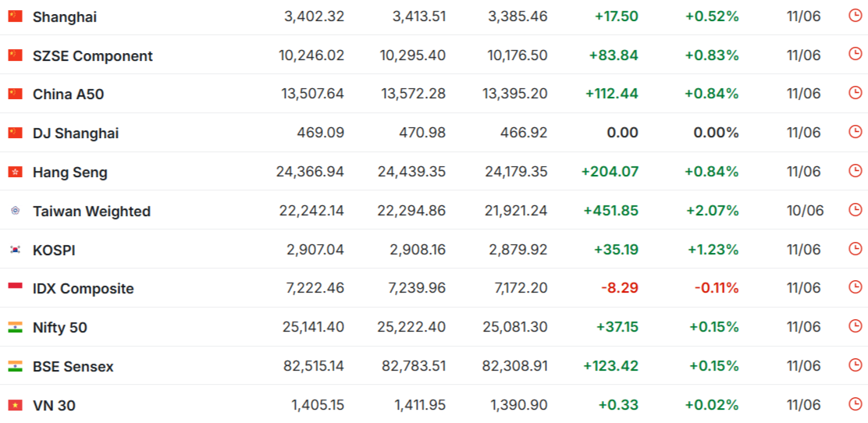This screenshot has width=868, height=423.
Task: Open the Shanghai index link
Action: click(x=65, y=17)
